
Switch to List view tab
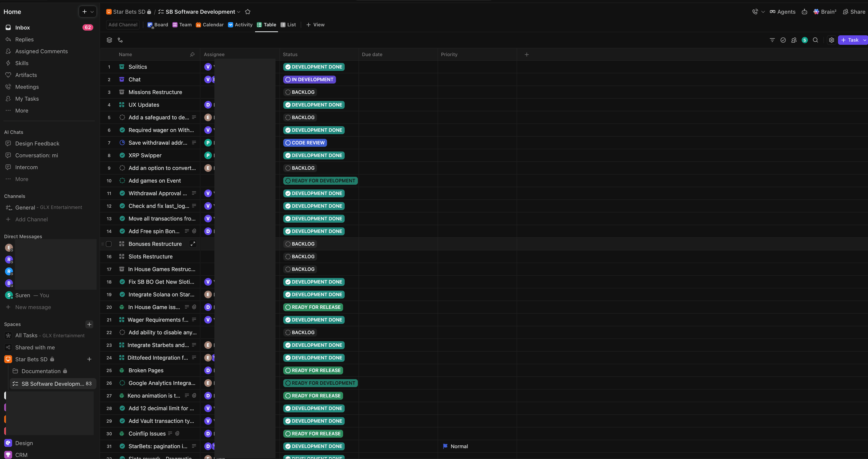tap(289, 25)
